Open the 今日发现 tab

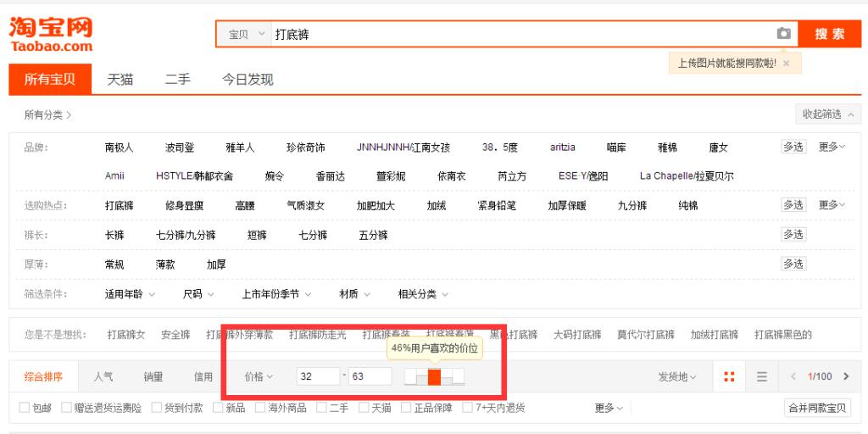248,79
